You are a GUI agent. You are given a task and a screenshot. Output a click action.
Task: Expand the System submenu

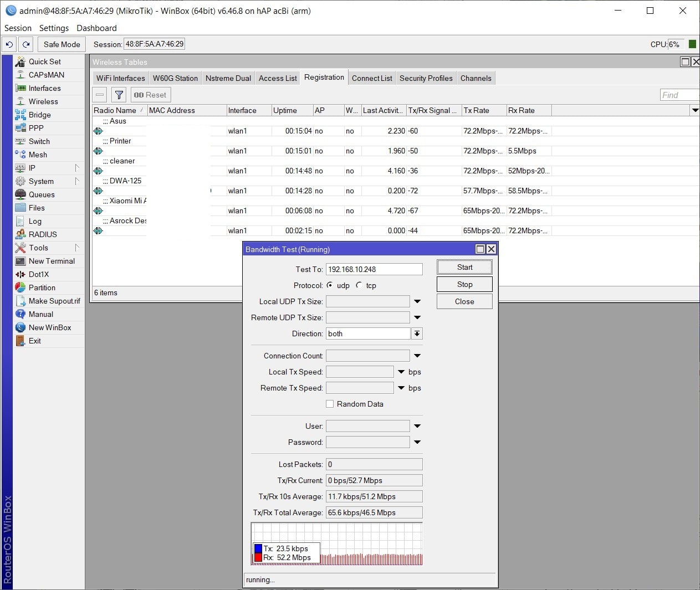tap(77, 181)
